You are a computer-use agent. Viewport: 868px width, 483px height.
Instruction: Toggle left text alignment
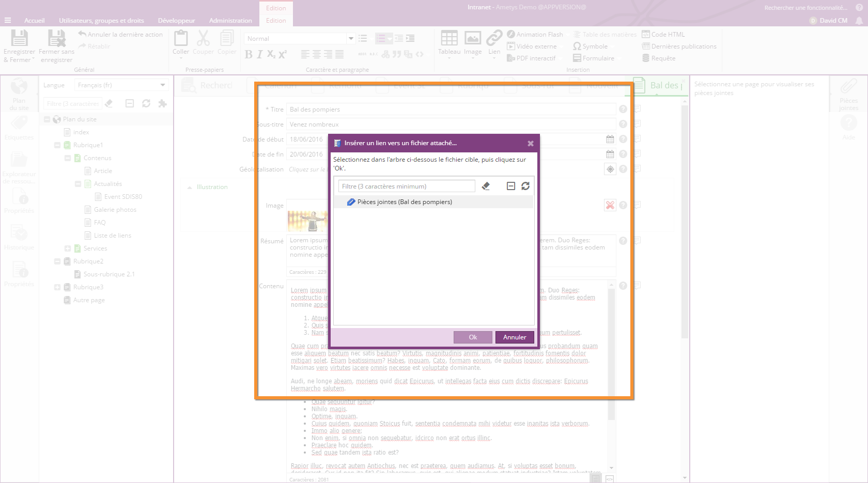[x=305, y=54]
